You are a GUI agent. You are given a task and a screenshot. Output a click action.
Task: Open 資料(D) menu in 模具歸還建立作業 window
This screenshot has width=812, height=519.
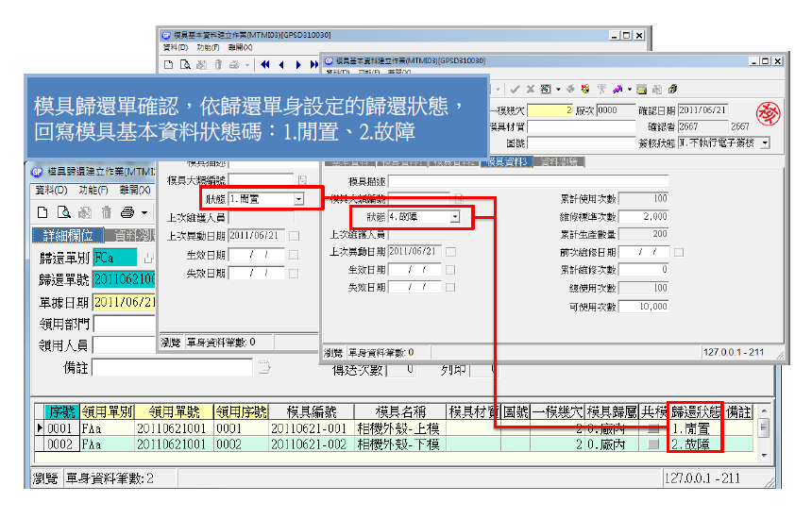[51, 191]
